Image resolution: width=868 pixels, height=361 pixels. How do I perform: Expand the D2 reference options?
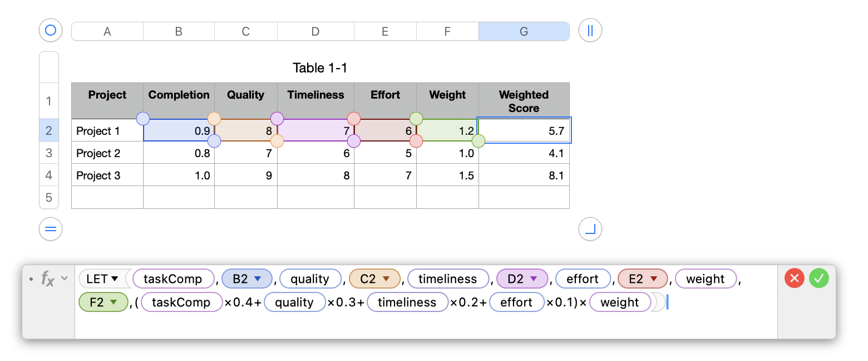[x=533, y=279]
